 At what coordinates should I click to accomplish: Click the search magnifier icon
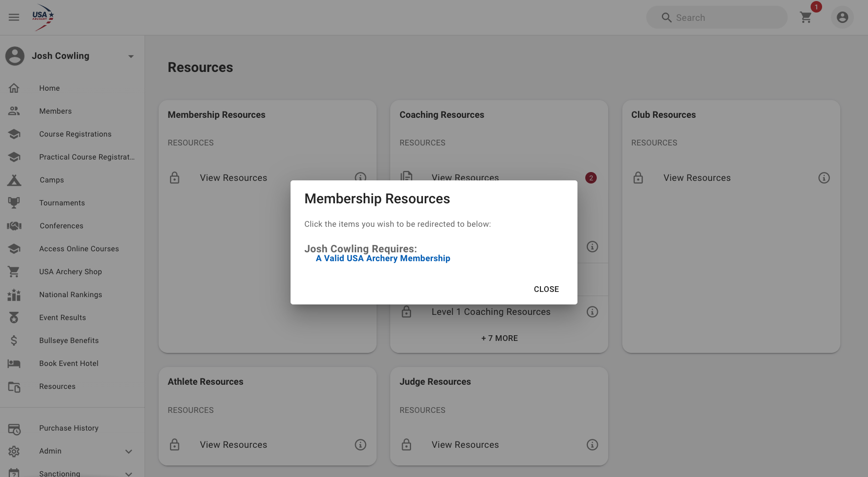(667, 18)
